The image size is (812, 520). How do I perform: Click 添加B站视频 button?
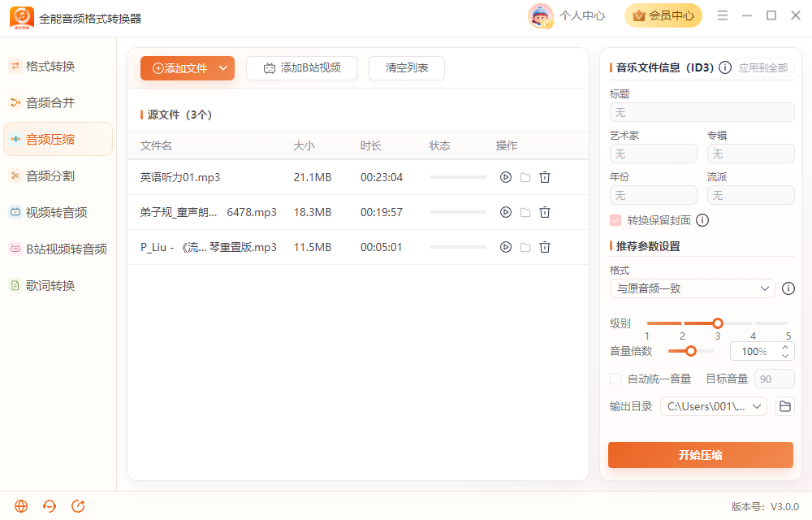tap(301, 68)
